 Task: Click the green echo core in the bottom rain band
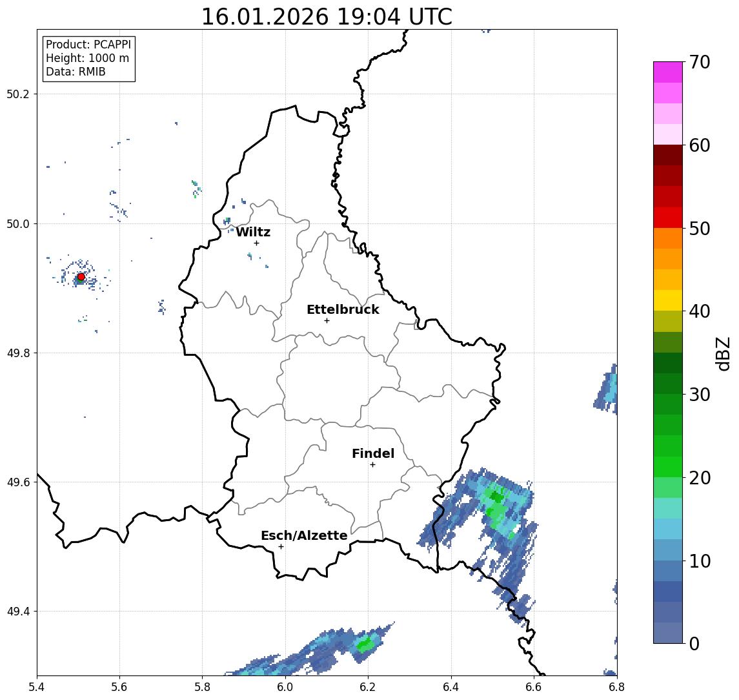364,645
